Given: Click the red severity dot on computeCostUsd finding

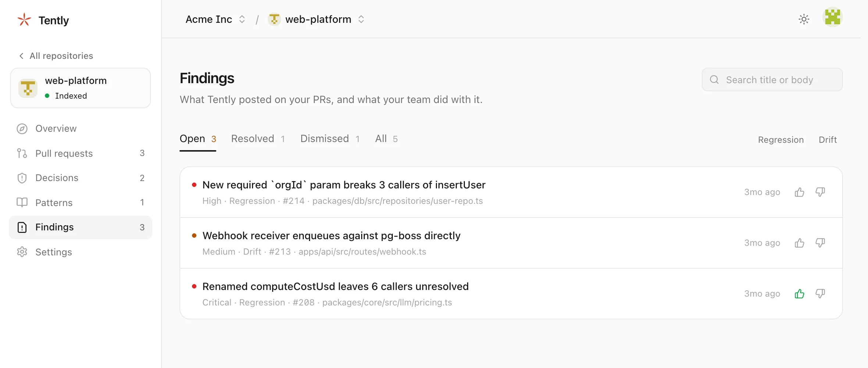Looking at the screenshot, I should tap(194, 286).
